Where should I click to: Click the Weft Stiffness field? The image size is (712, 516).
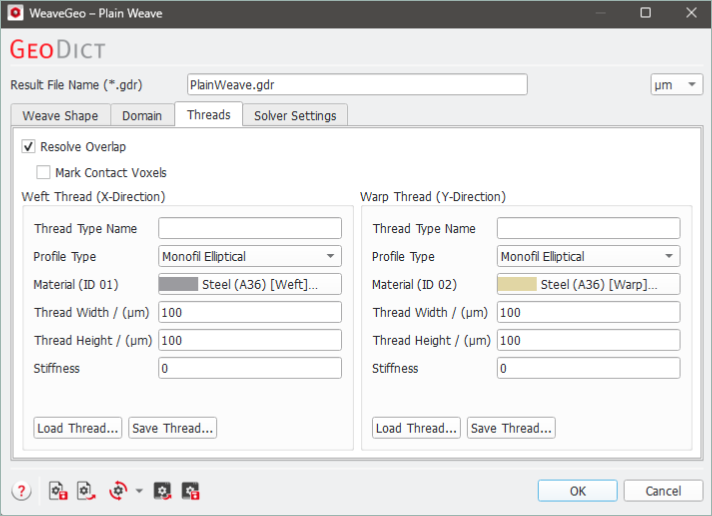(x=250, y=368)
